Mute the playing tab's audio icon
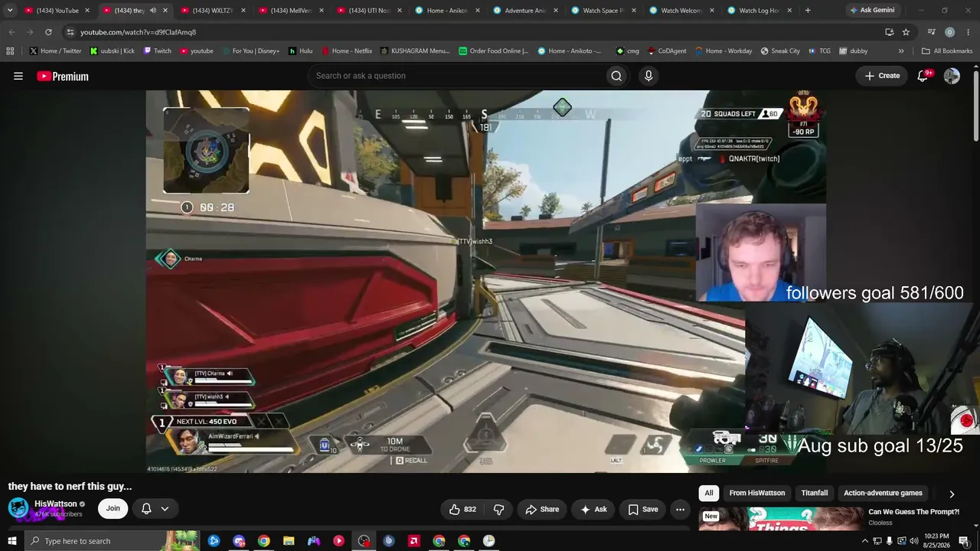The image size is (980, 551). [152, 11]
